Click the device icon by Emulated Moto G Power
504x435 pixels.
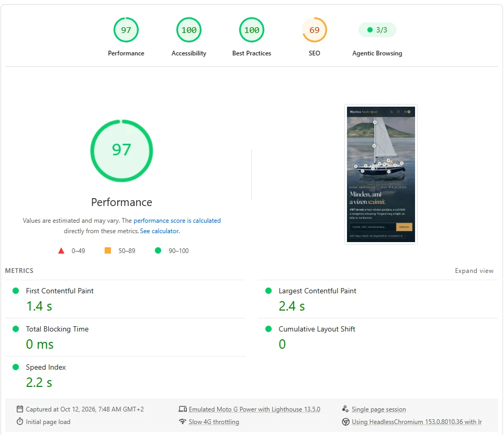point(183,409)
